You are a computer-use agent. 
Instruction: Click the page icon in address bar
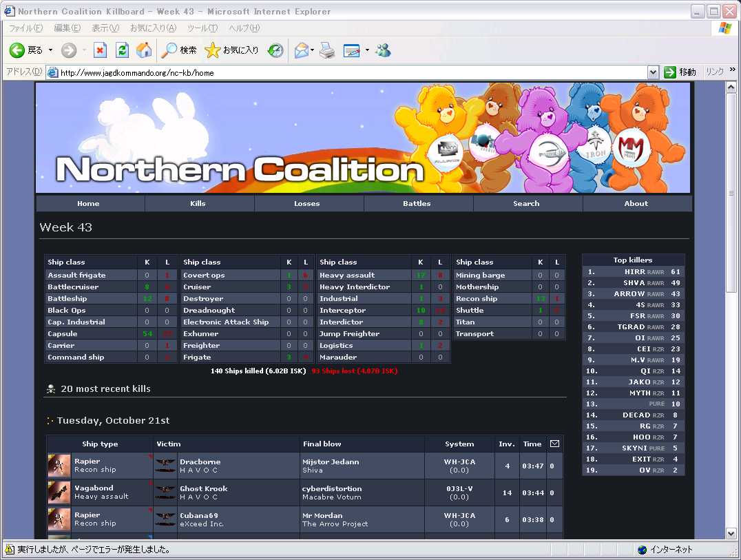tap(53, 73)
